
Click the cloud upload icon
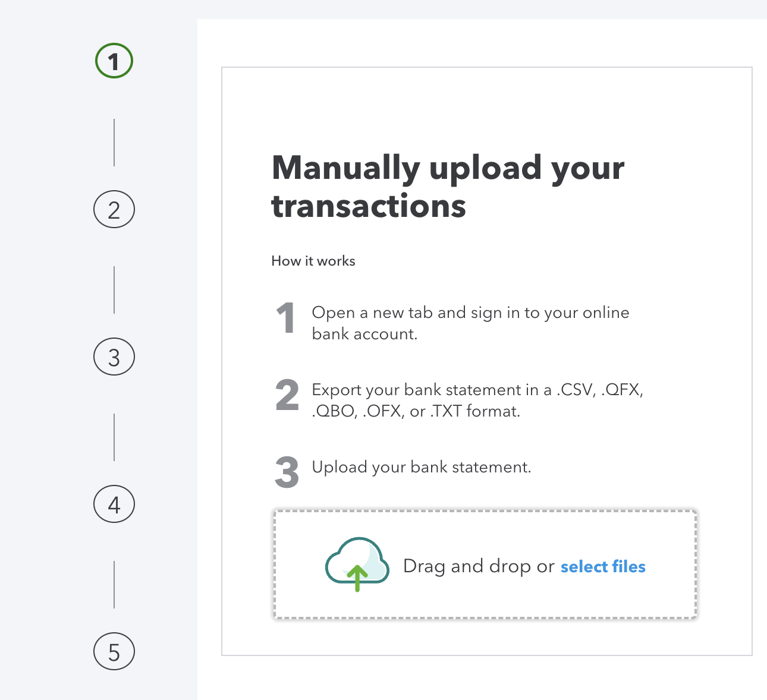pos(357,565)
